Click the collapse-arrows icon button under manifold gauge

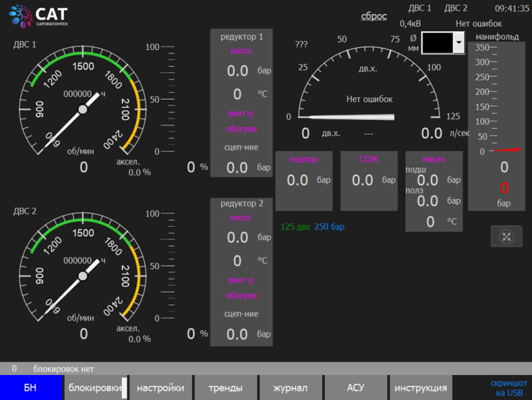tap(506, 236)
